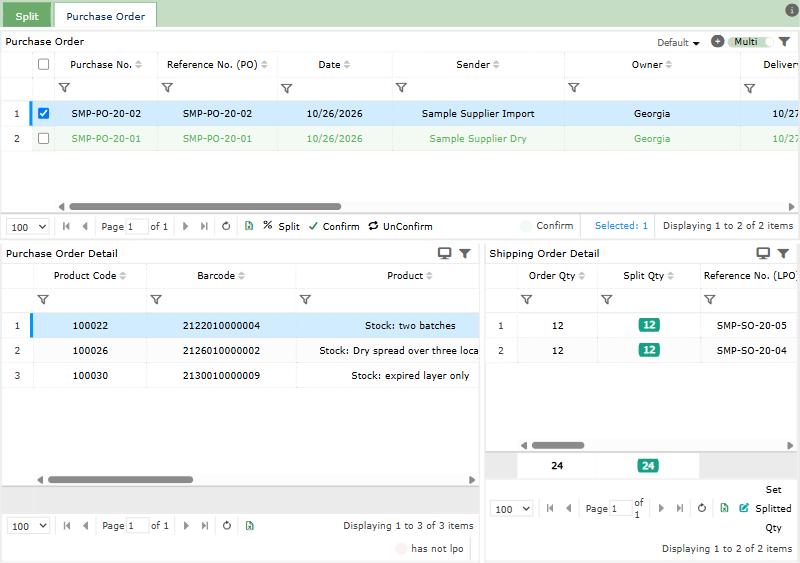Image resolution: width=800 pixels, height=563 pixels.
Task: Export Shipping Order Detail to Excel
Action: [724, 508]
